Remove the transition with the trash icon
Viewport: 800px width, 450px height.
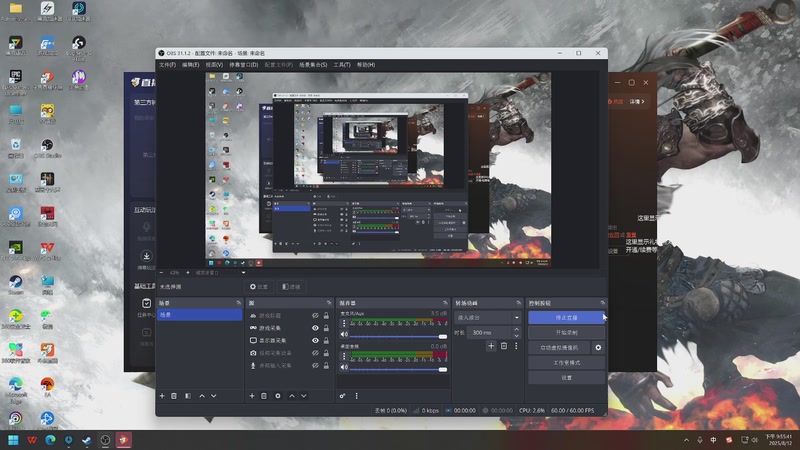click(x=504, y=346)
